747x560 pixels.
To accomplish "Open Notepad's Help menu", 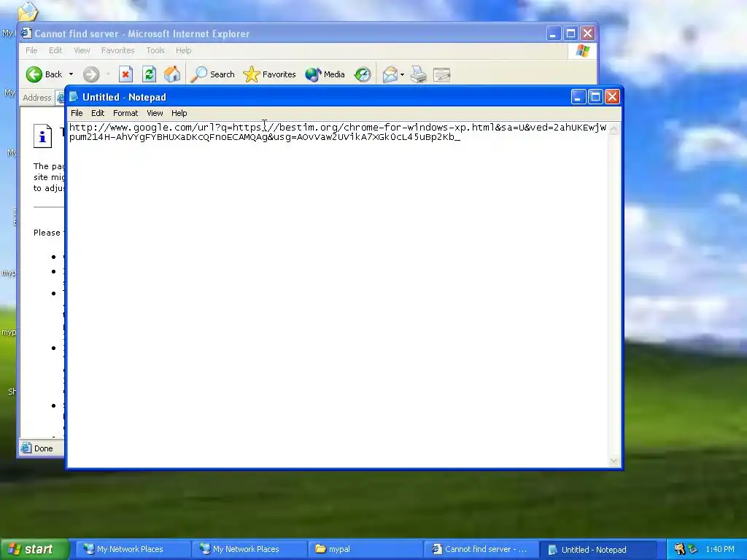I will click(x=179, y=113).
